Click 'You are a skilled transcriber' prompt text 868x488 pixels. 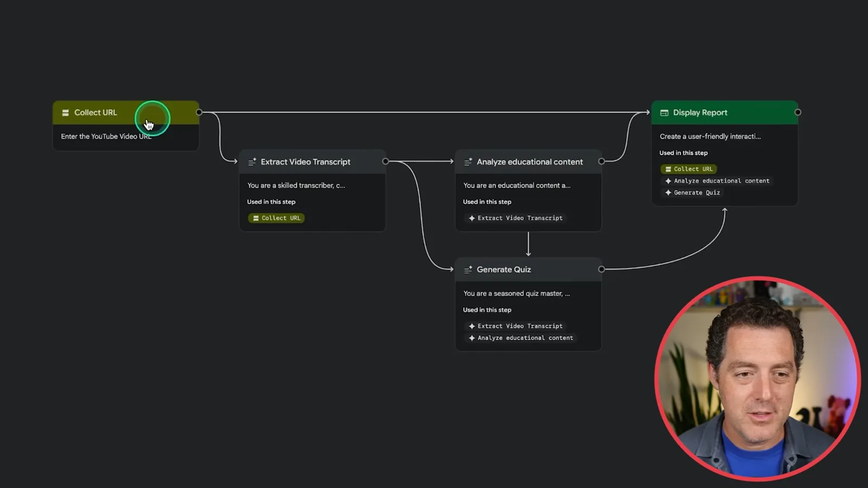click(296, 185)
